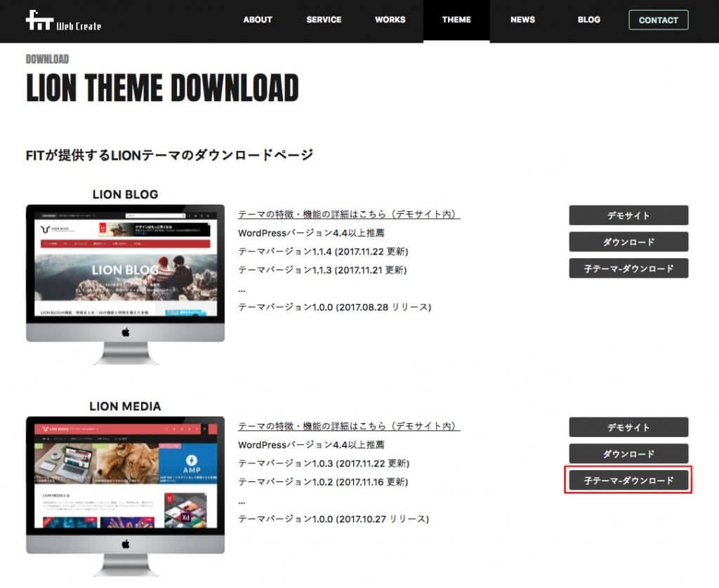
Task: Select text テーマバージョン1.0.0 (2017.10.27 リリース)
Action: (334, 519)
